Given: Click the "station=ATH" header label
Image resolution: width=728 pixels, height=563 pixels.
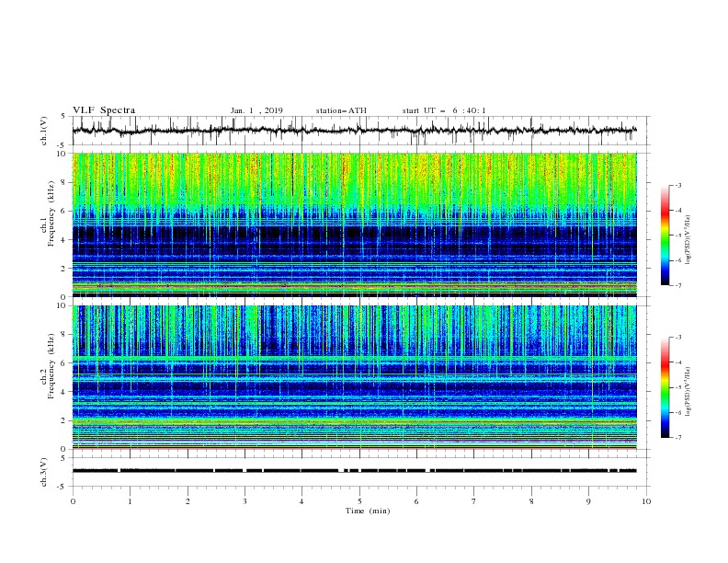Looking at the screenshot, I should pos(341,110).
